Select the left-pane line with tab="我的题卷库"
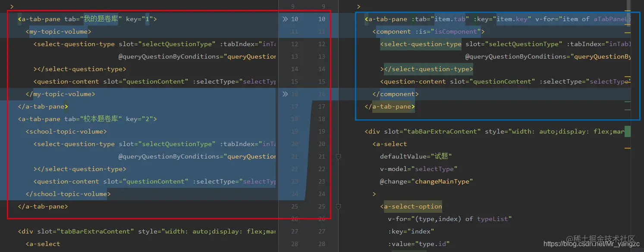The width and height of the screenshot is (644, 252). (88, 19)
